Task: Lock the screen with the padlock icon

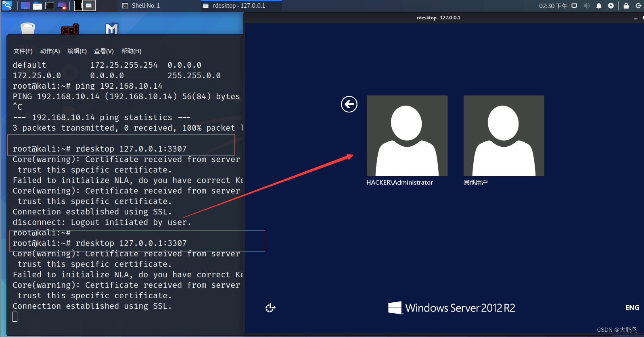Action: (x=626, y=6)
